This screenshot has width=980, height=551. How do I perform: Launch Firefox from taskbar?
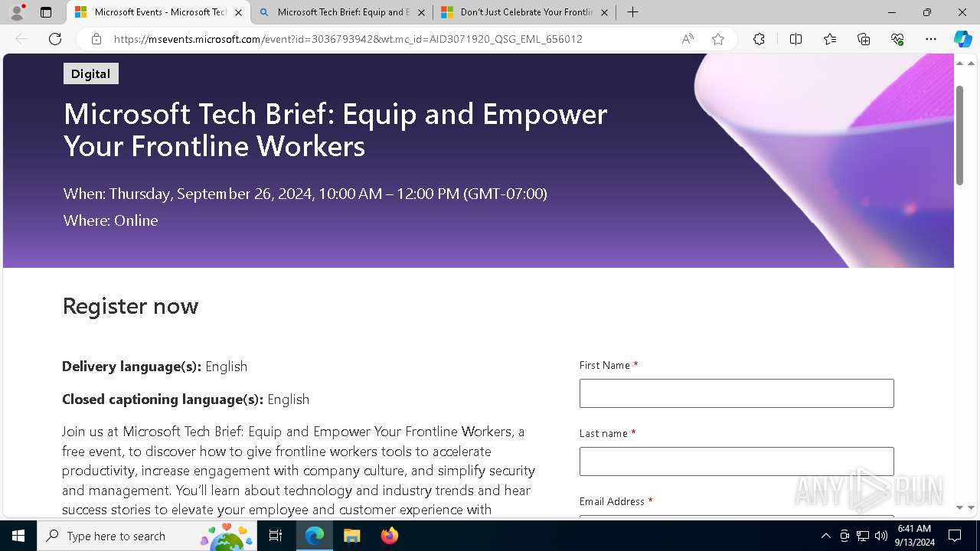[389, 536]
